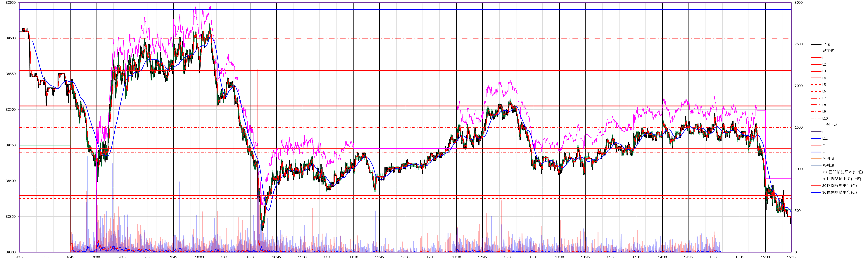Image resolution: width=868 pixels, height=263 pixels.
Task: Click the 14:00 time axis label
Action: [x=611, y=257]
